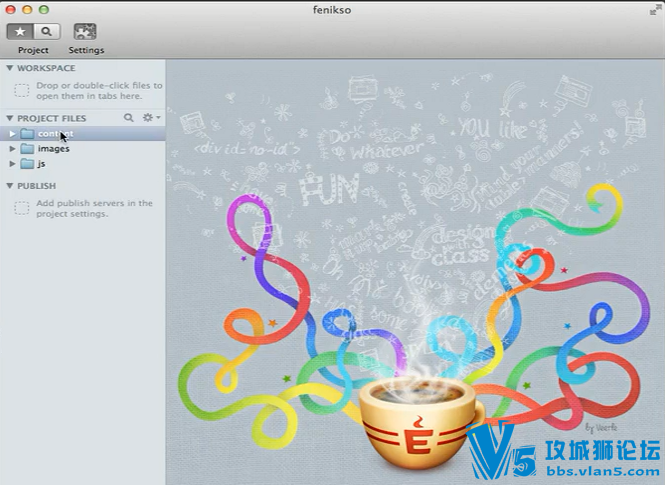Select the content folder row
Image resolution: width=665 pixels, height=485 pixels.
coord(83,134)
